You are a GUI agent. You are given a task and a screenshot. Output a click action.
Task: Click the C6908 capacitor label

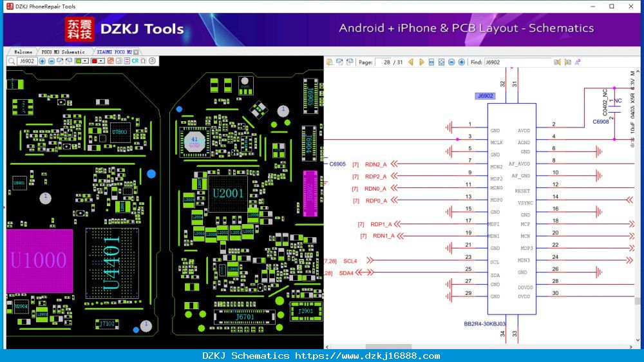(600, 122)
